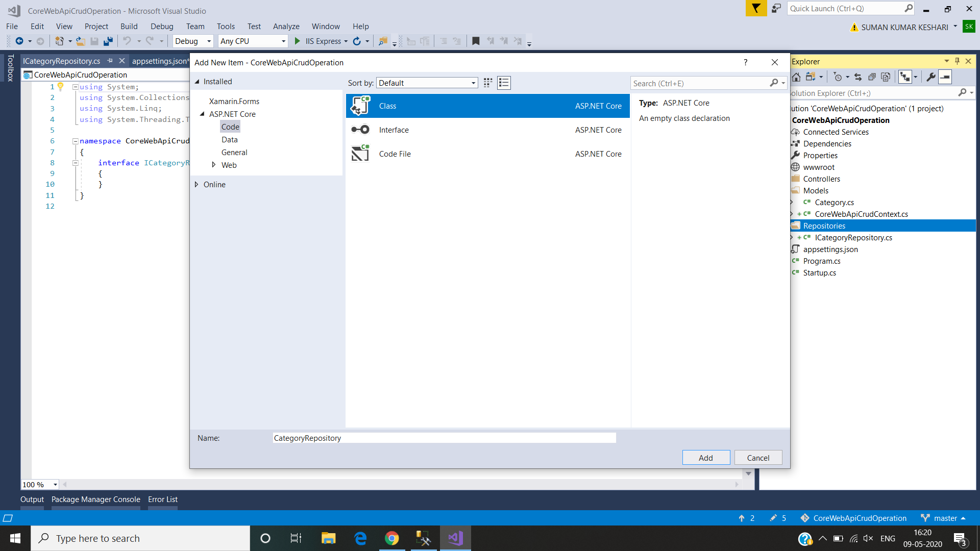Click Switch Views icon in Solution Explorer
This screenshot has width=980, height=551.
click(811, 77)
